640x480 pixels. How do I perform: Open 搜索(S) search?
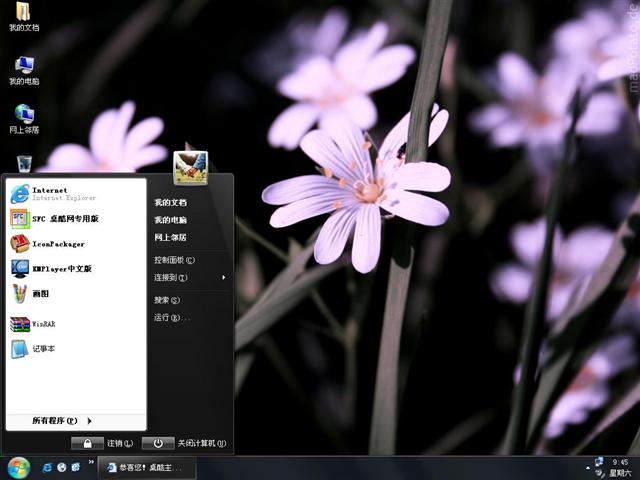[x=167, y=300]
